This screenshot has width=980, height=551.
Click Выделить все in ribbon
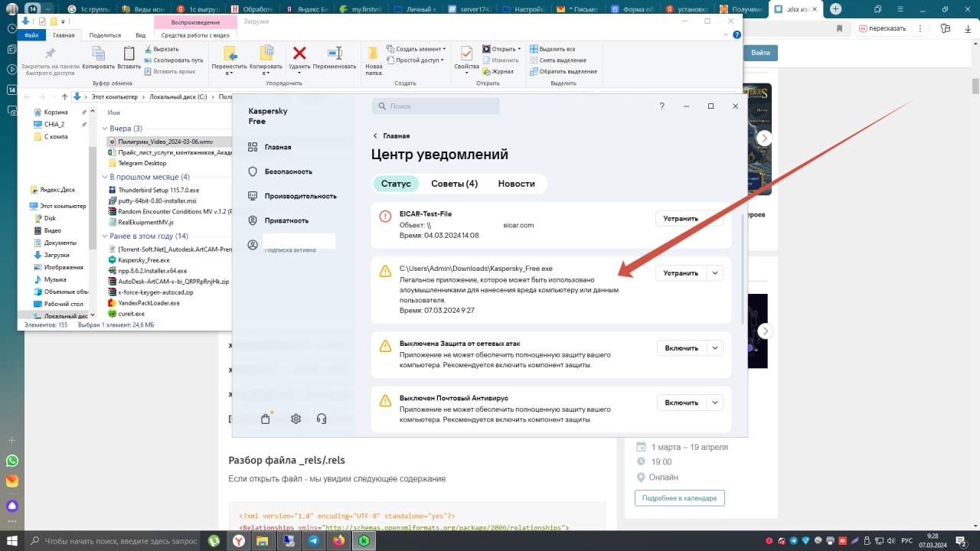[552, 49]
